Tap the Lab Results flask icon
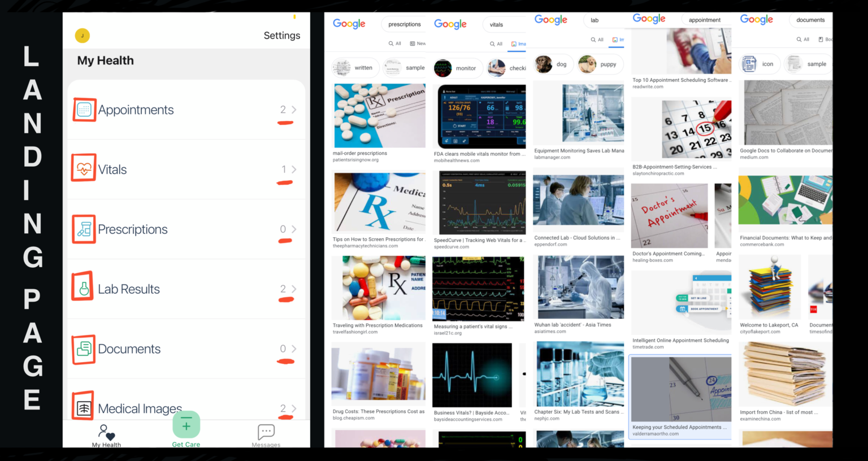This screenshot has height=461, width=868. 84,288
